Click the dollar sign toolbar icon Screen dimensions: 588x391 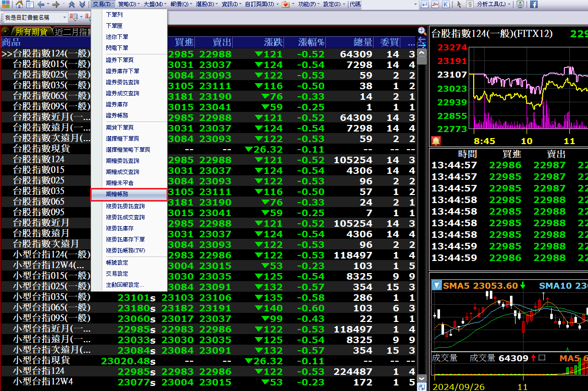[469, 5]
